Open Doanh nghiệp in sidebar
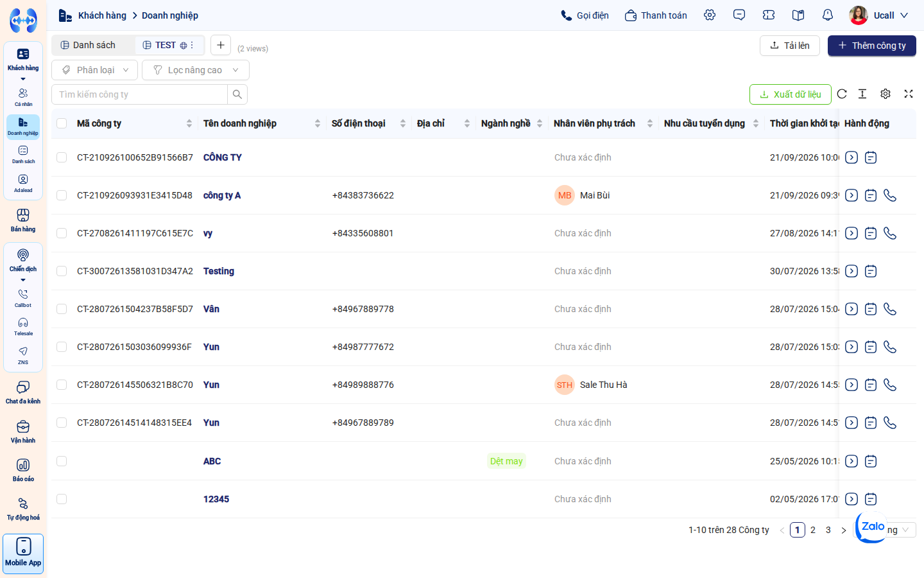Image resolution: width=924 pixels, height=578 pixels. (23, 127)
